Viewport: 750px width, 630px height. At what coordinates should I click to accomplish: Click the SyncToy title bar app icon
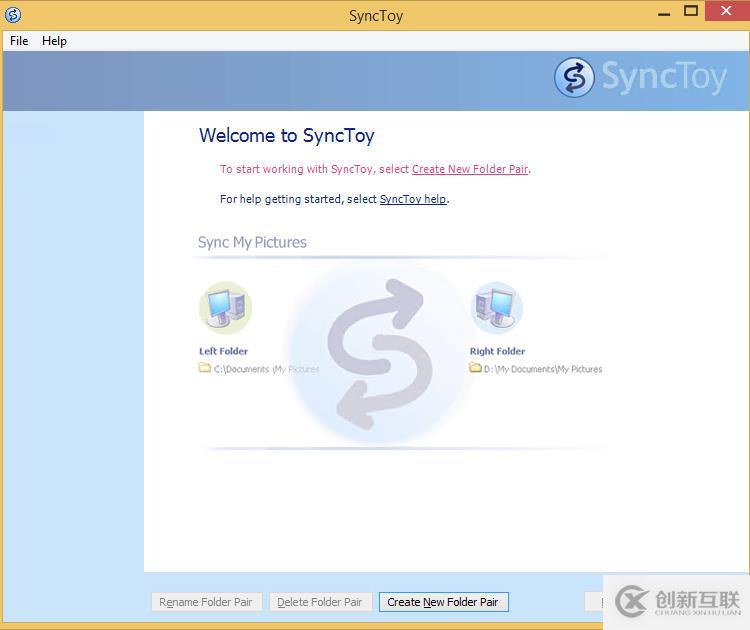coord(13,15)
